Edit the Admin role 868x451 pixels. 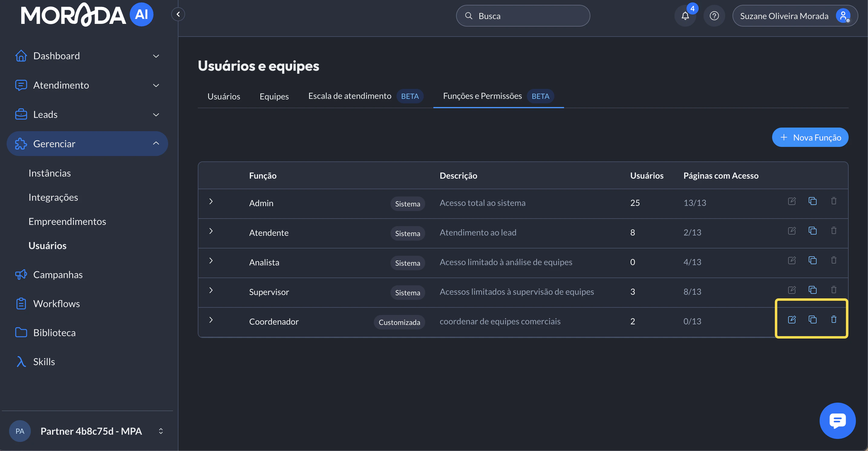792,201
